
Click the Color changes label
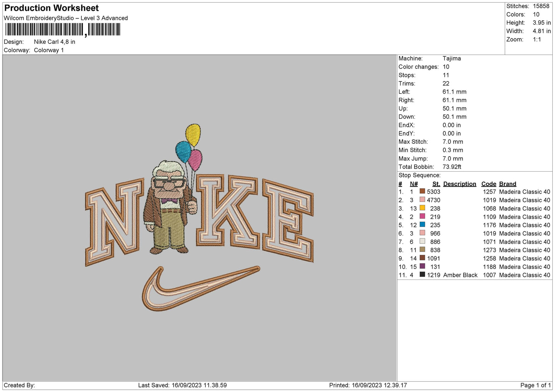coord(418,67)
